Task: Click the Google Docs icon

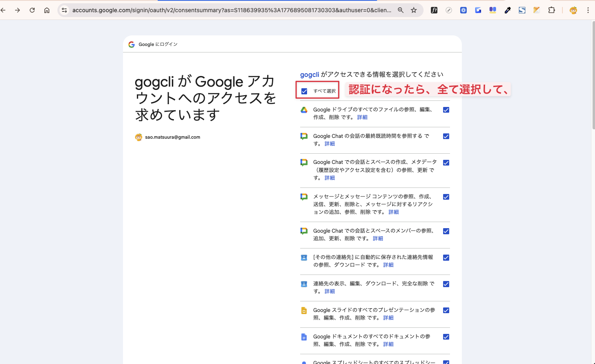Action: [304, 337]
